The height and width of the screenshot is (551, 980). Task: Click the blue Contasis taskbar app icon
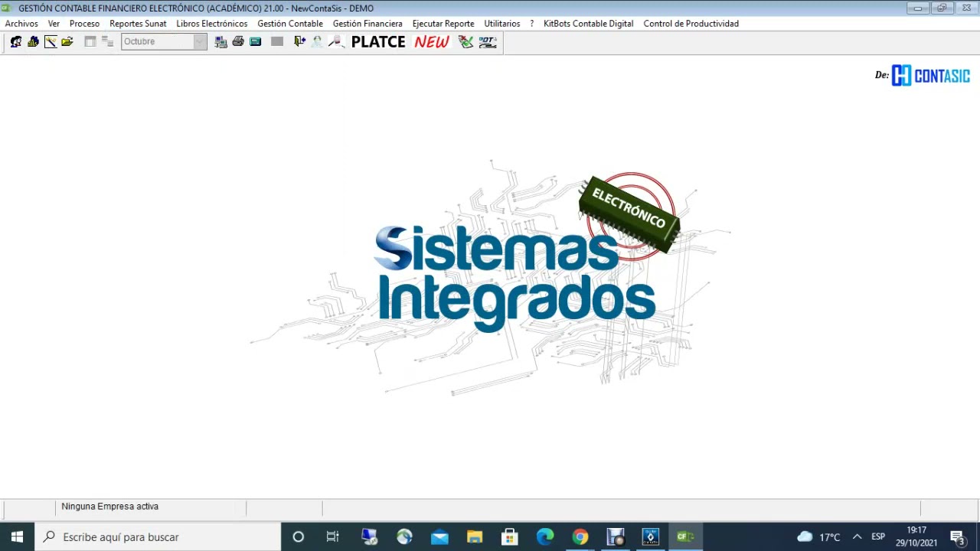click(x=650, y=536)
